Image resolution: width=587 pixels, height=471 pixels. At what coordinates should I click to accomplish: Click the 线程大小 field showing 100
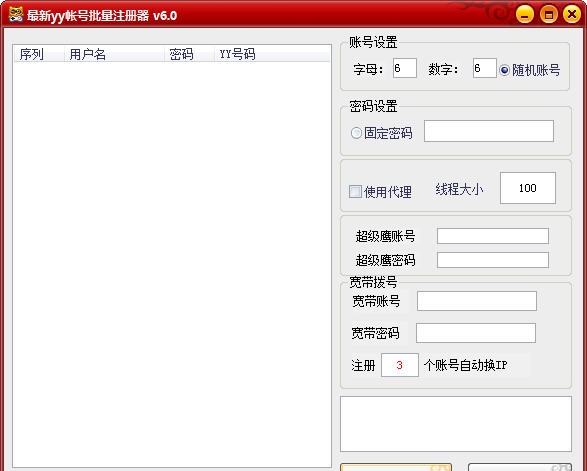tap(528, 188)
